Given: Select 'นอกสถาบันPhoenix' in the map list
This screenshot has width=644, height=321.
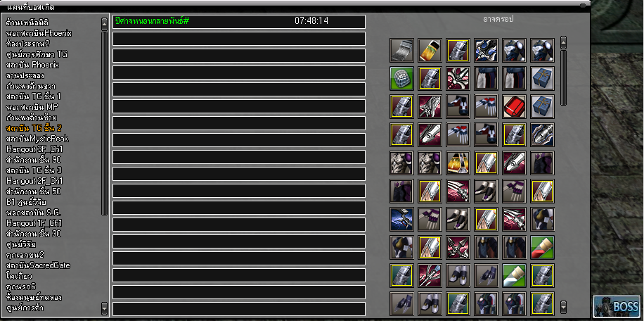Looking at the screenshot, I should 39,33.
